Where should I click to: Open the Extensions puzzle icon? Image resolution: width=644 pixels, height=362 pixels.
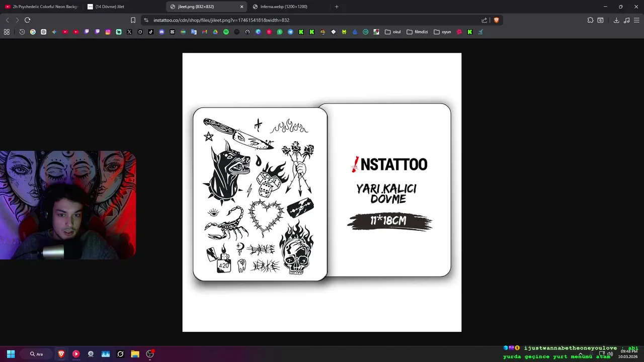[x=590, y=20]
